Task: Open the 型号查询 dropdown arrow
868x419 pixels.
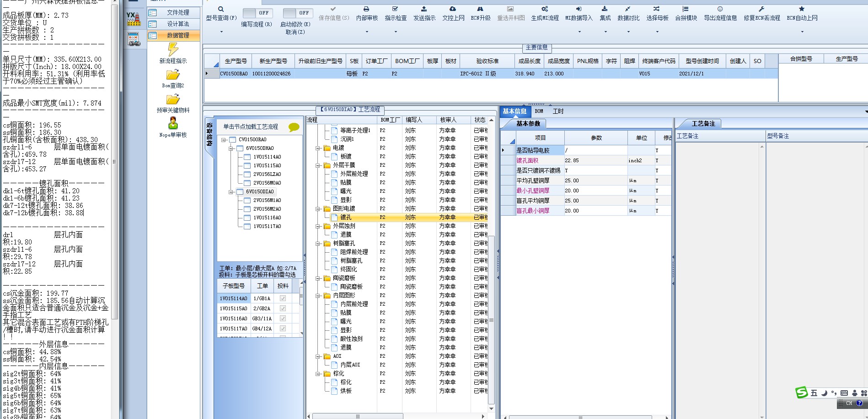Action: (221, 32)
